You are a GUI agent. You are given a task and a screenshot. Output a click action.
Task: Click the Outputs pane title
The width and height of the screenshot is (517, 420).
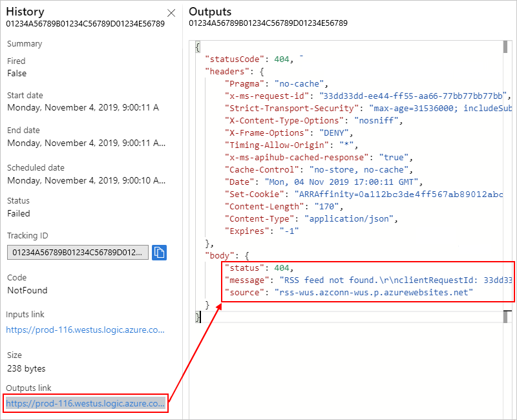pos(210,12)
